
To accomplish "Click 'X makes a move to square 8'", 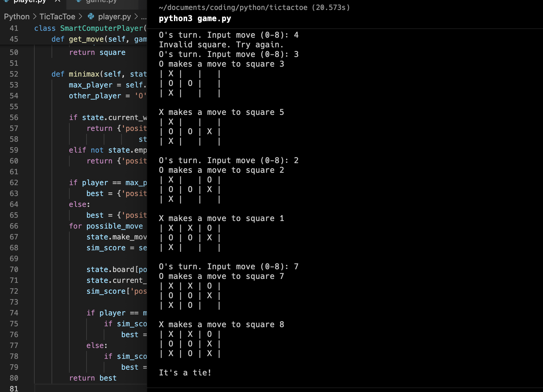I will click(x=221, y=324).
